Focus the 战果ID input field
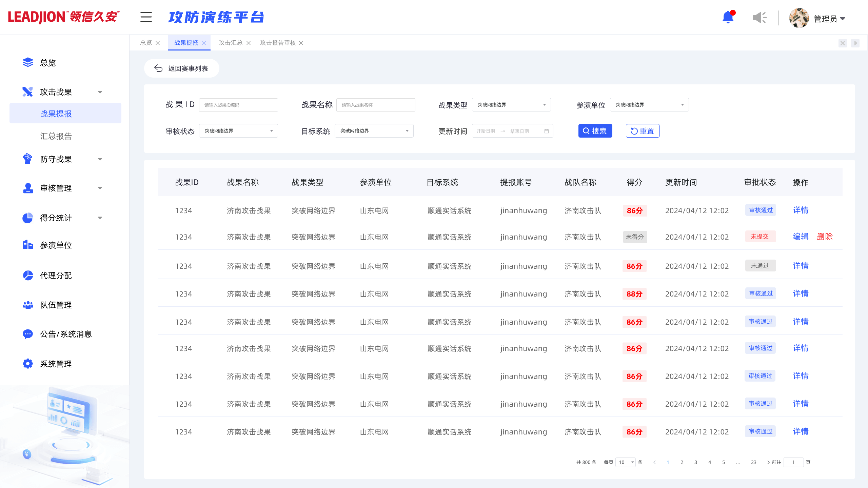 coord(238,105)
